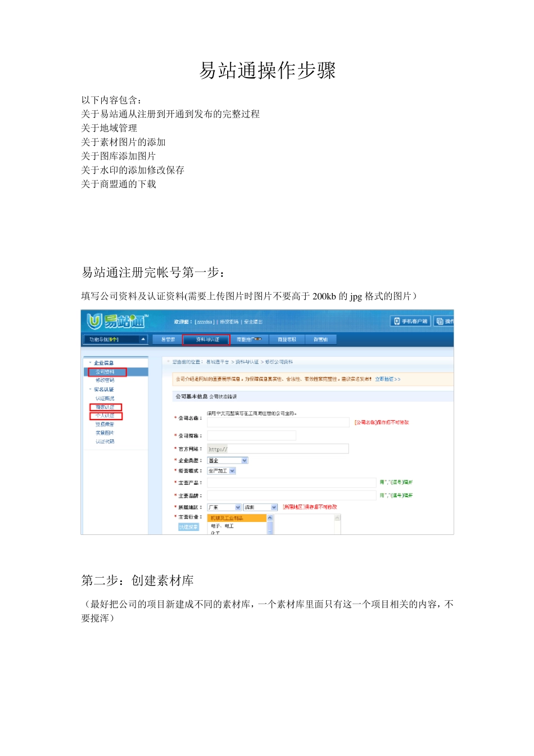
Task: Select 机械及工业制品 in the industry list
Action: coord(237,517)
